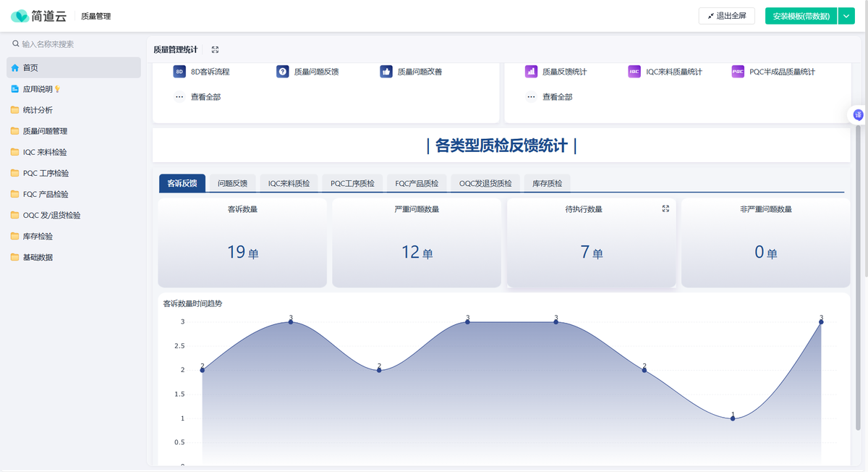Click the left 查看全部 link

tap(205, 97)
